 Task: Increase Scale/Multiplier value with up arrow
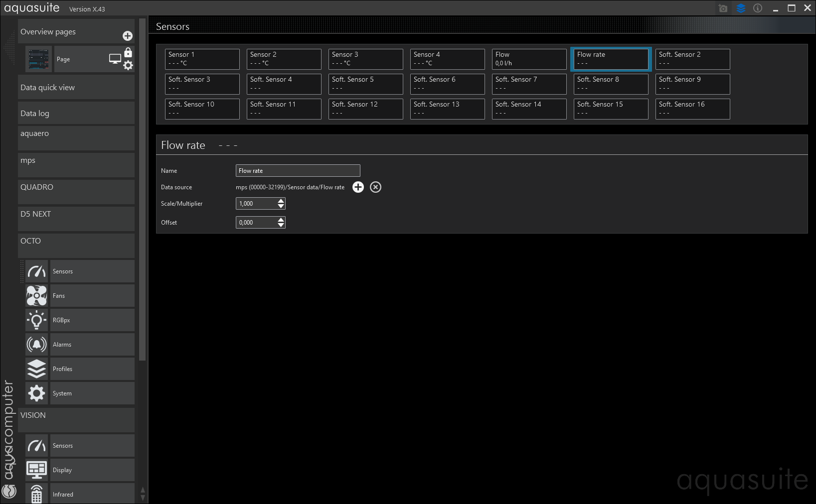[281, 201]
